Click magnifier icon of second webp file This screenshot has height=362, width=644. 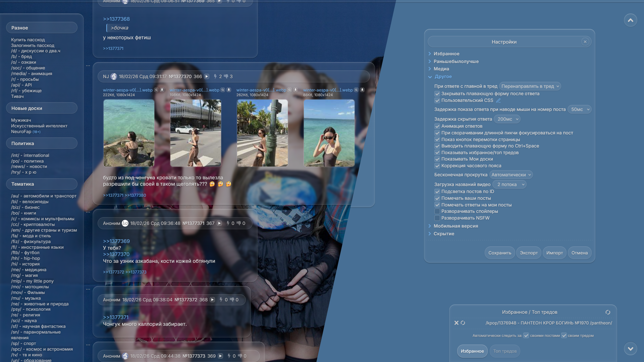223,90
